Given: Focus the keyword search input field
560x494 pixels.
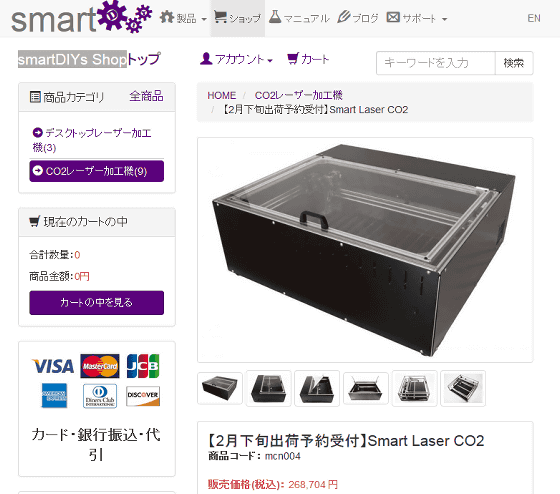Looking at the screenshot, I should 436,63.
